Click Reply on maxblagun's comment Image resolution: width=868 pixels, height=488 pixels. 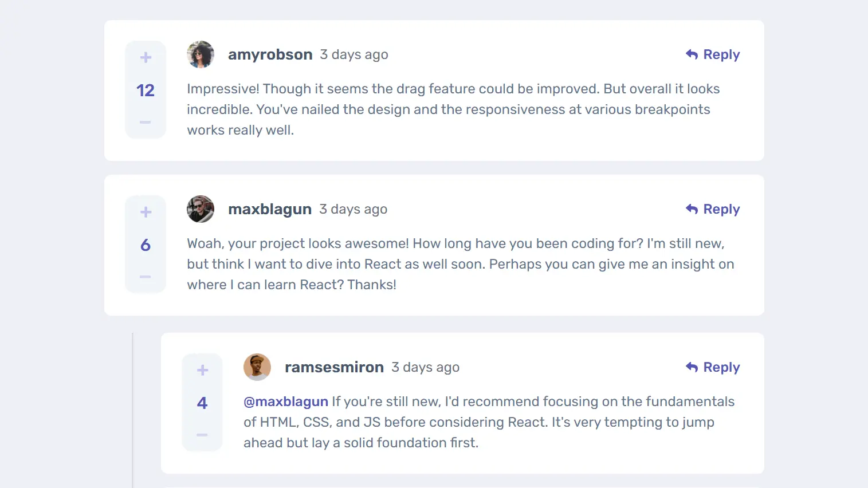(720, 208)
